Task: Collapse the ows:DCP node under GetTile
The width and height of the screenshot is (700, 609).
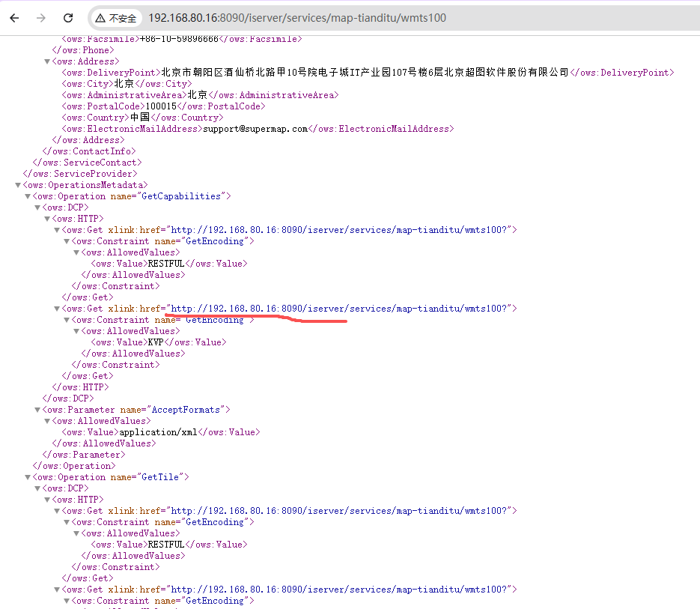Action: tap(38, 488)
